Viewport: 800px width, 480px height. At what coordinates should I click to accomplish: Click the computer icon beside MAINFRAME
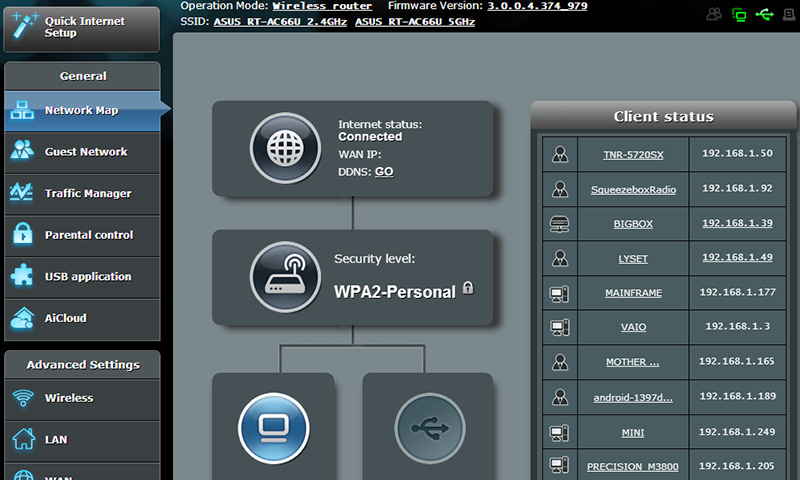(560, 293)
